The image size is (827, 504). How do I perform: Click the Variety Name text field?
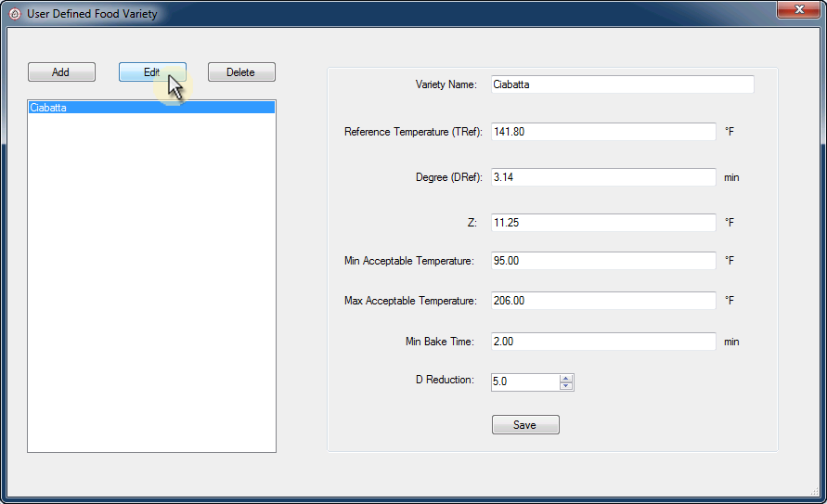tap(622, 84)
